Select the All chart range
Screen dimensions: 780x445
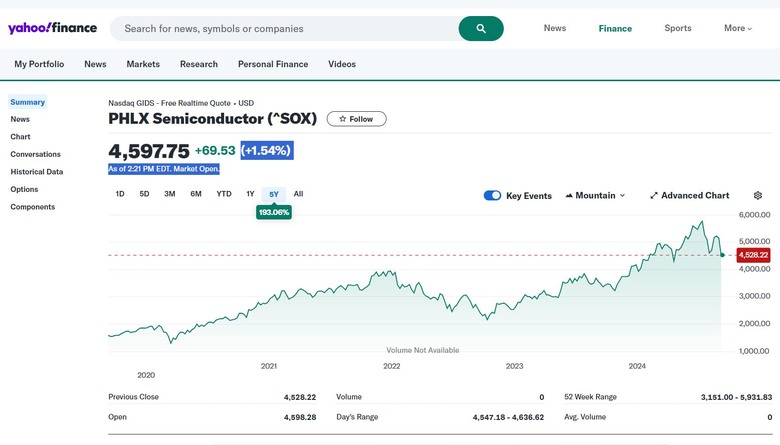point(298,194)
